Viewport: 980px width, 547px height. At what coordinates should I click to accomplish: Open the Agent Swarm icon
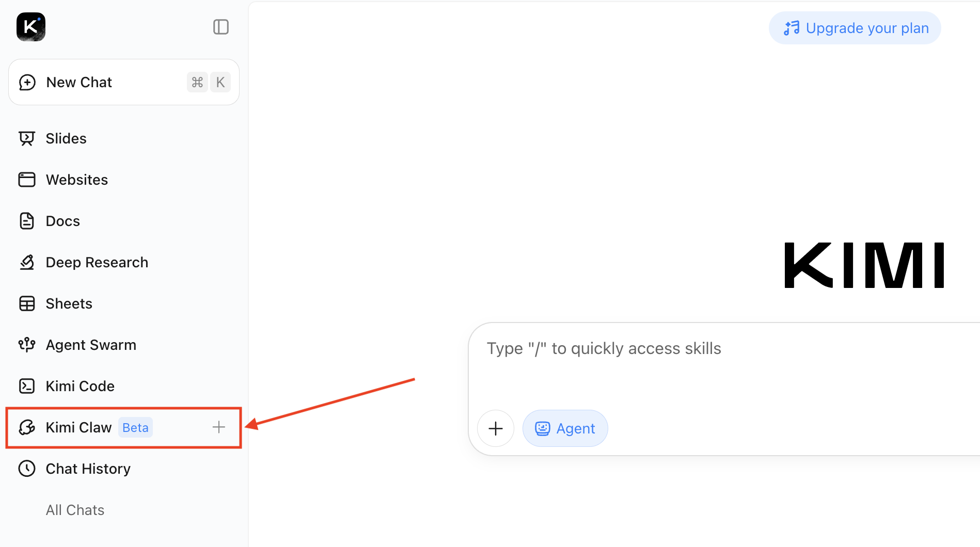[x=27, y=345]
